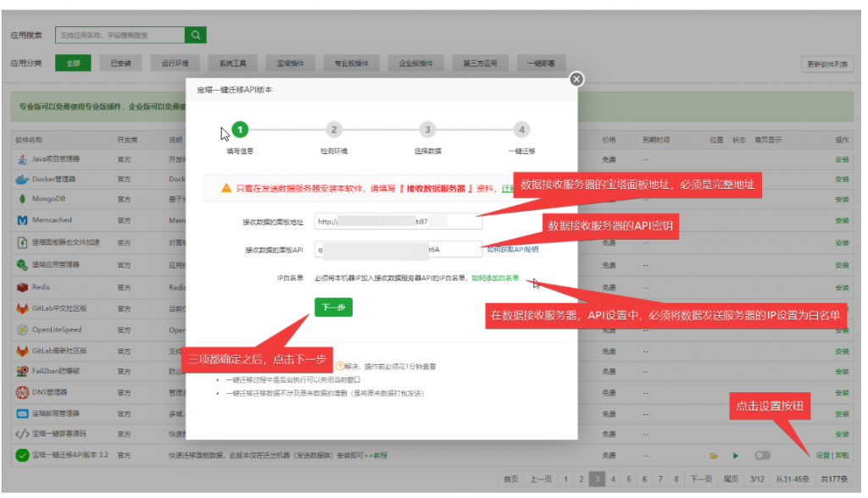Image resolution: width=868 pixels, height=498 pixels.
Task: Click 安装 in the Java项目管理器 row
Action: point(842,159)
